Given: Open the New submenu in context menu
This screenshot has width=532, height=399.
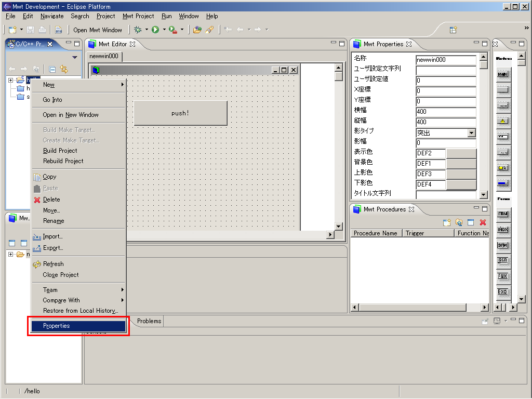Looking at the screenshot, I should pyautogui.click(x=78, y=85).
